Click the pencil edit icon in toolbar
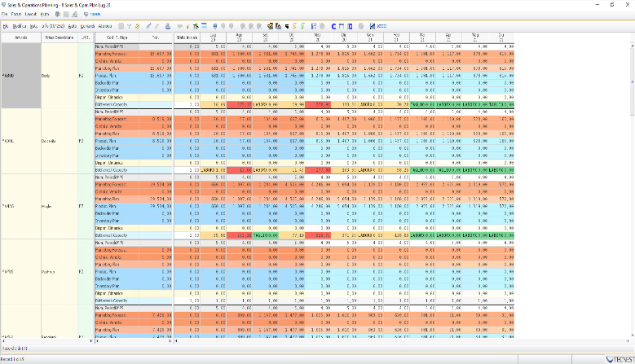 click(148, 26)
